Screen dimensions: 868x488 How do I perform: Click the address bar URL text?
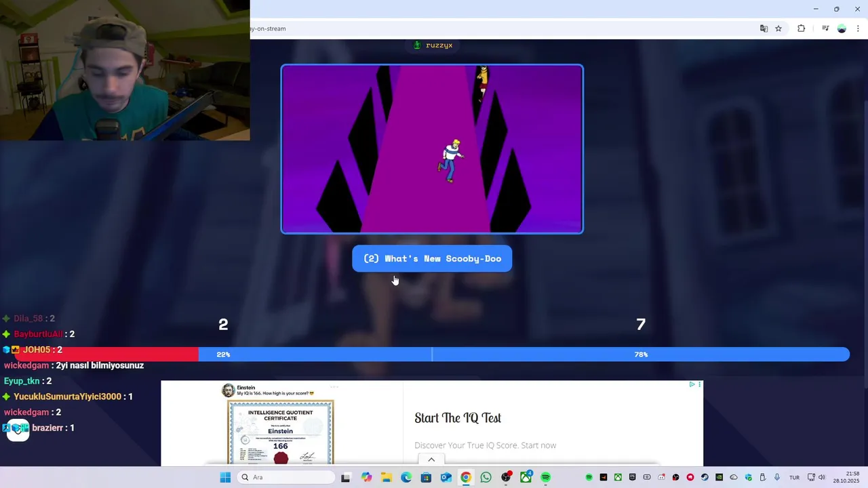click(269, 28)
